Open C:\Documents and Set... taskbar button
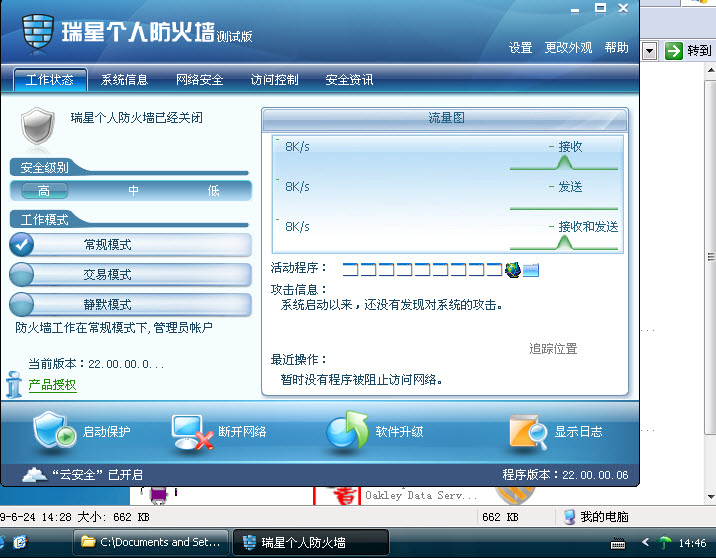This screenshot has height=558, width=716. point(151,542)
